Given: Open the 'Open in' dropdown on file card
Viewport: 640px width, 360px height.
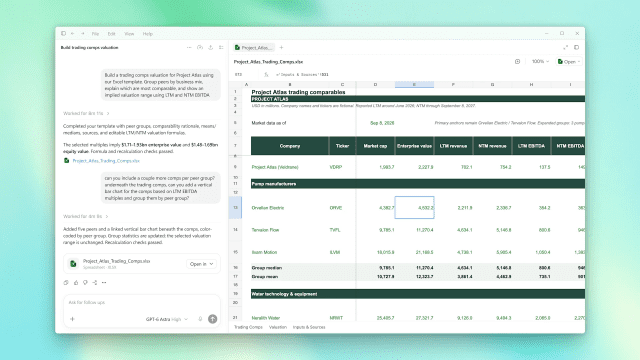Looking at the screenshot, I should point(202,264).
